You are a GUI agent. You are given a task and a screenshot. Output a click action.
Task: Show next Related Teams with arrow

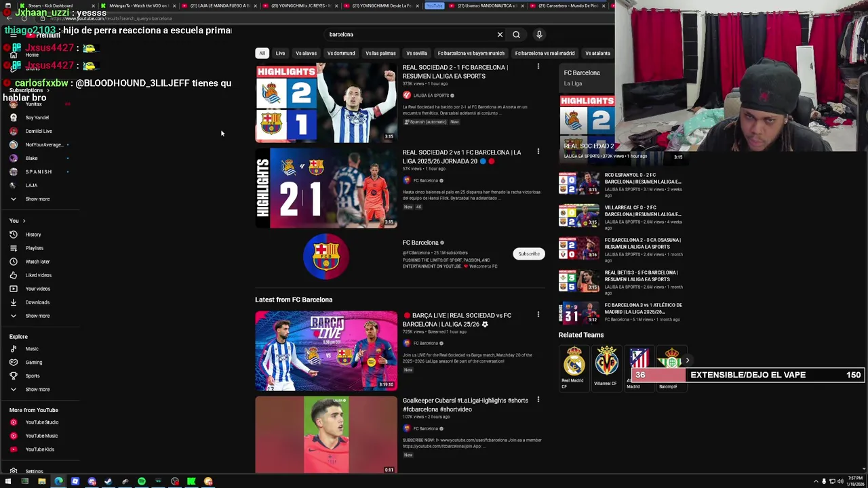pos(687,361)
